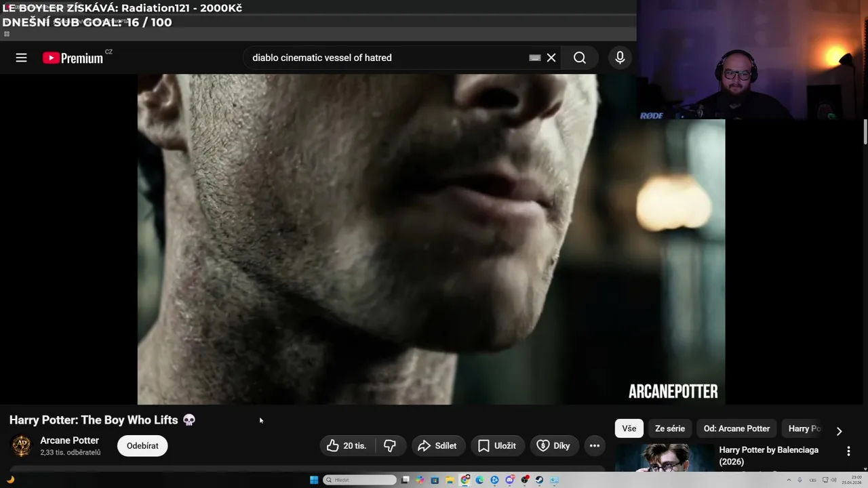Show more filter chips with right chevron
This screenshot has height=488, width=868.
839,431
